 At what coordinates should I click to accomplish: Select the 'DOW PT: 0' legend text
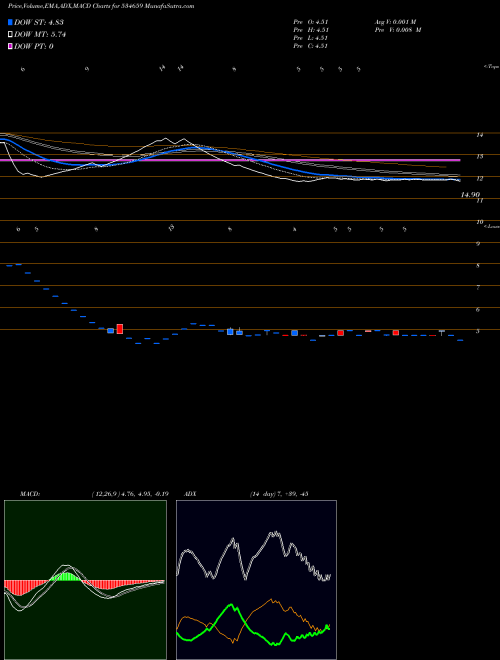click(x=33, y=46)
